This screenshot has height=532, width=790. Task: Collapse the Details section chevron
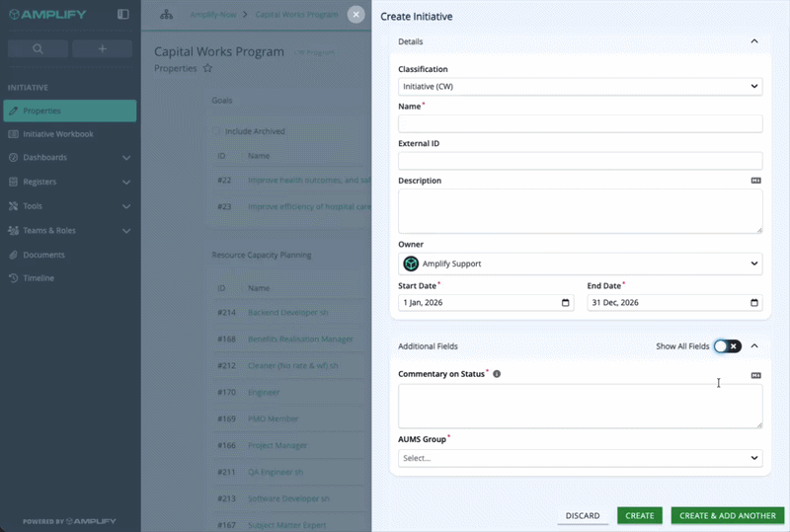(x=754, y=41)
